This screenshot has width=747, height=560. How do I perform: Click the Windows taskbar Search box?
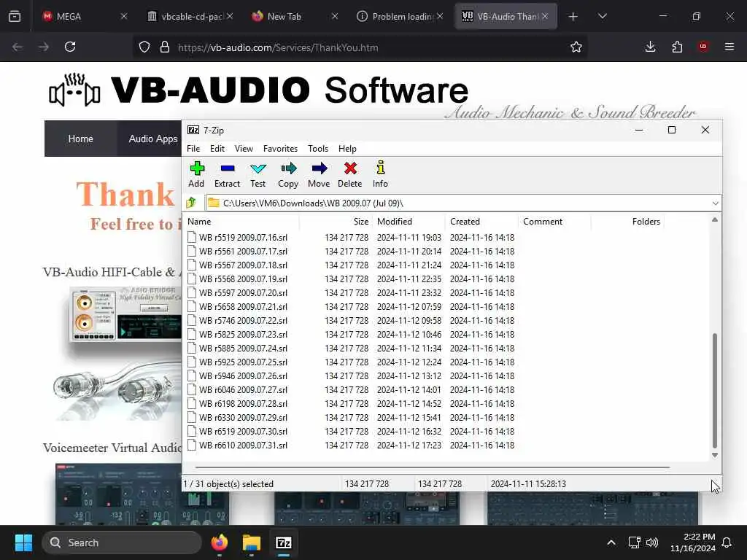[122, 542]
